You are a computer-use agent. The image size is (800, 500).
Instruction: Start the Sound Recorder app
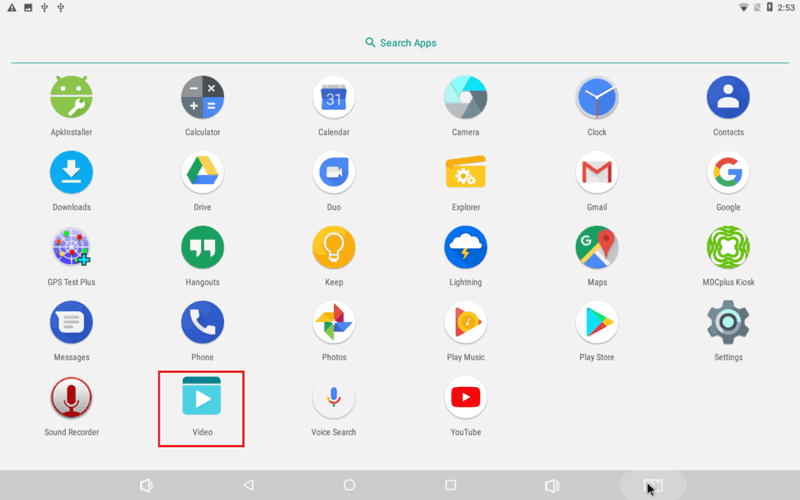(x=71, y=399)
